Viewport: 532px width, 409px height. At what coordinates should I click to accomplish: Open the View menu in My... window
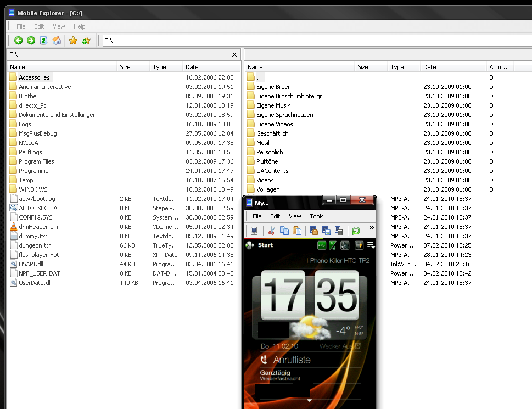295,216
